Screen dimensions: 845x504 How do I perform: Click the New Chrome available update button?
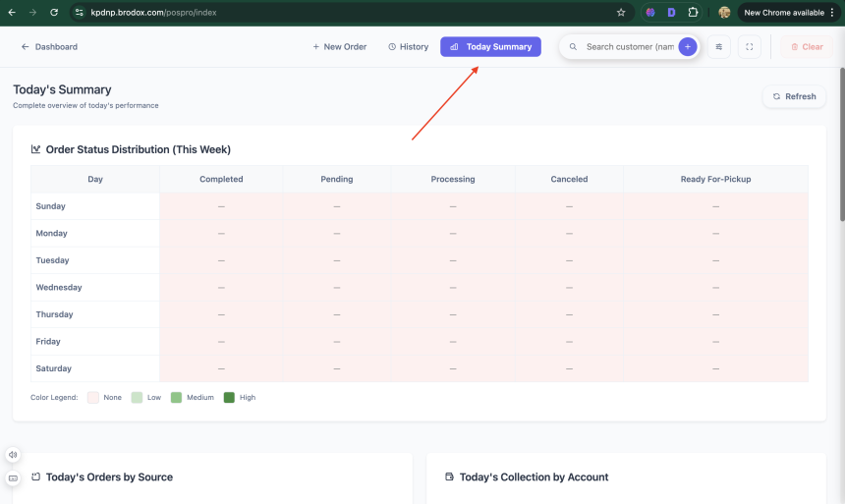pyautogui.click(x=783, y=13)
